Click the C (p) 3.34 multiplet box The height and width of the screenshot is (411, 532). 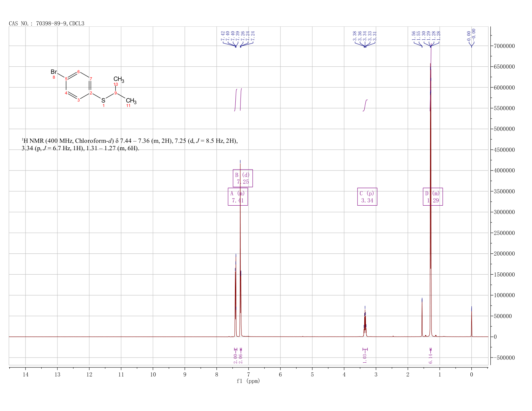point(367,197)
